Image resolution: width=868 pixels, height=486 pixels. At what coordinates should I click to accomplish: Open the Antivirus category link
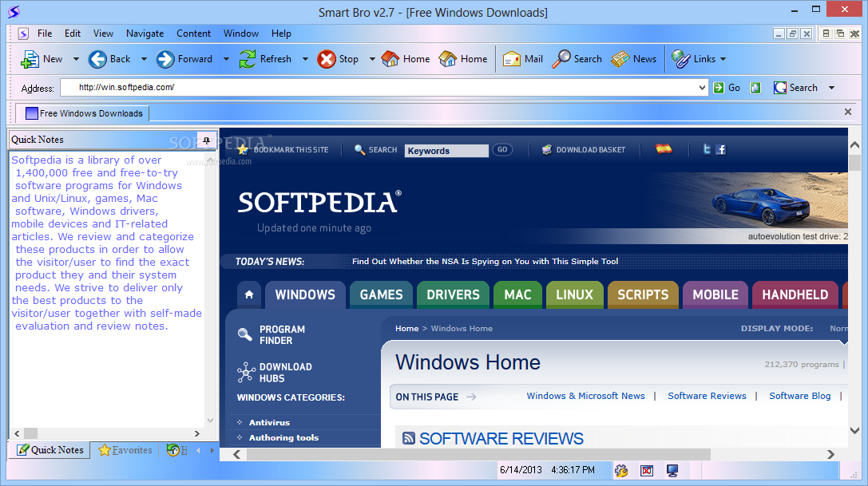[x=269, y=422]
